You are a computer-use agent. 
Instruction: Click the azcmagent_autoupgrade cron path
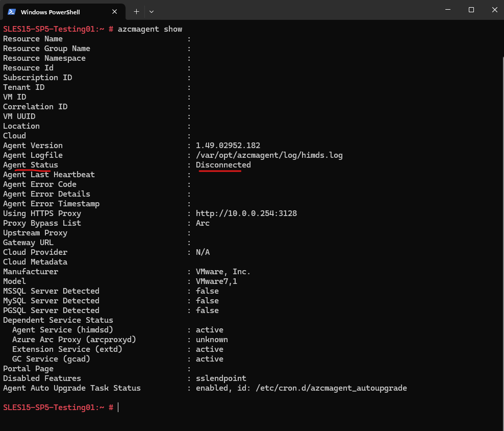332,388
